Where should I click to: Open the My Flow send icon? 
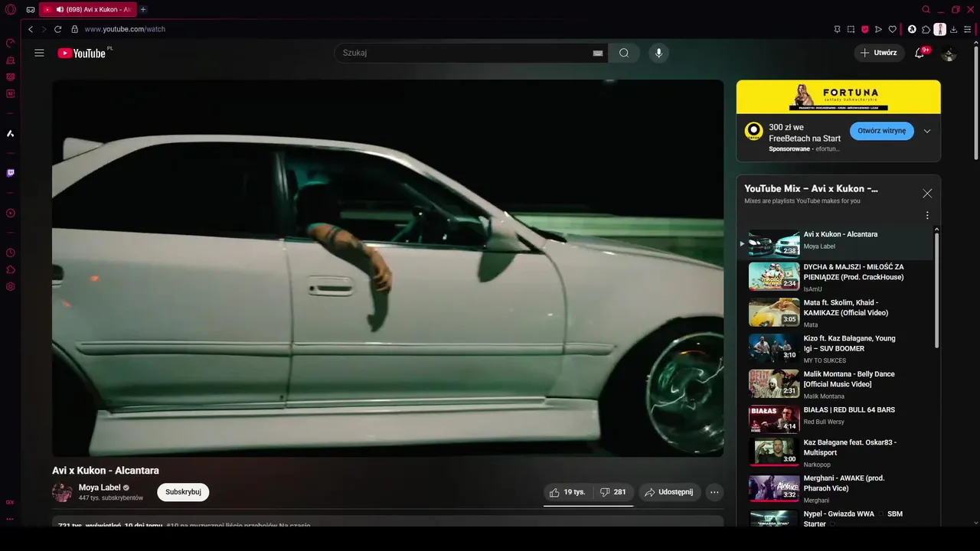(878, 29)
